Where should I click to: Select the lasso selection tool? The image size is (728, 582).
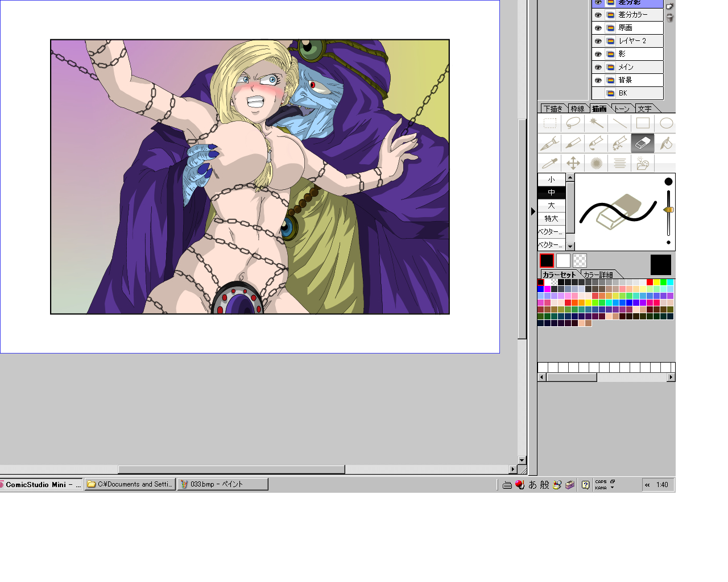[x=573, y=123]
